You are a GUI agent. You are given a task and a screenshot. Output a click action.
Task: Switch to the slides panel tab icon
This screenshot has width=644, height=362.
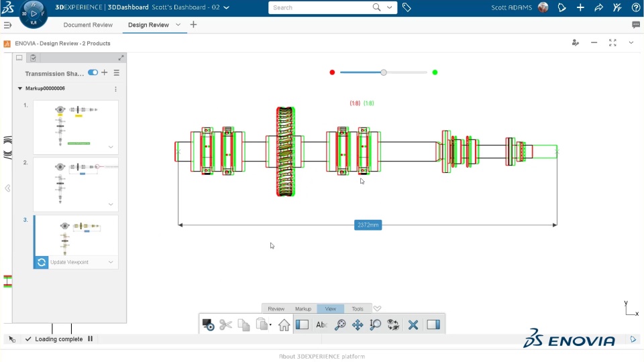pyautogui.click(x=19, y=58)
